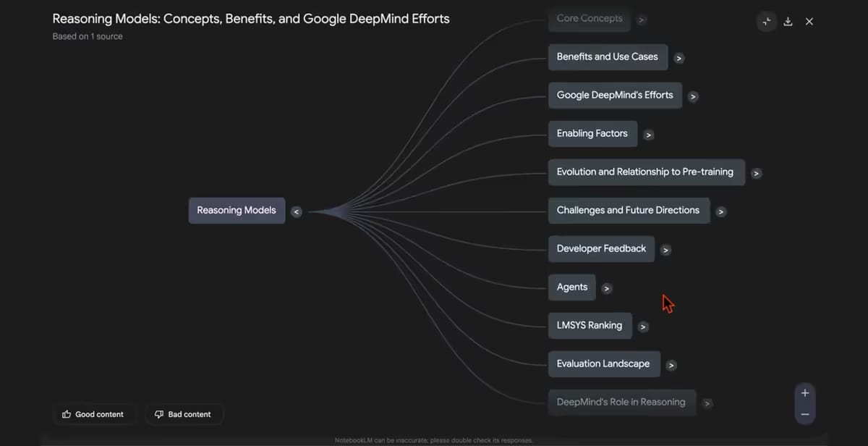
Task: Collapse the Reasoning Models root node
Action: pyautogui.click(x=297, y=212)
